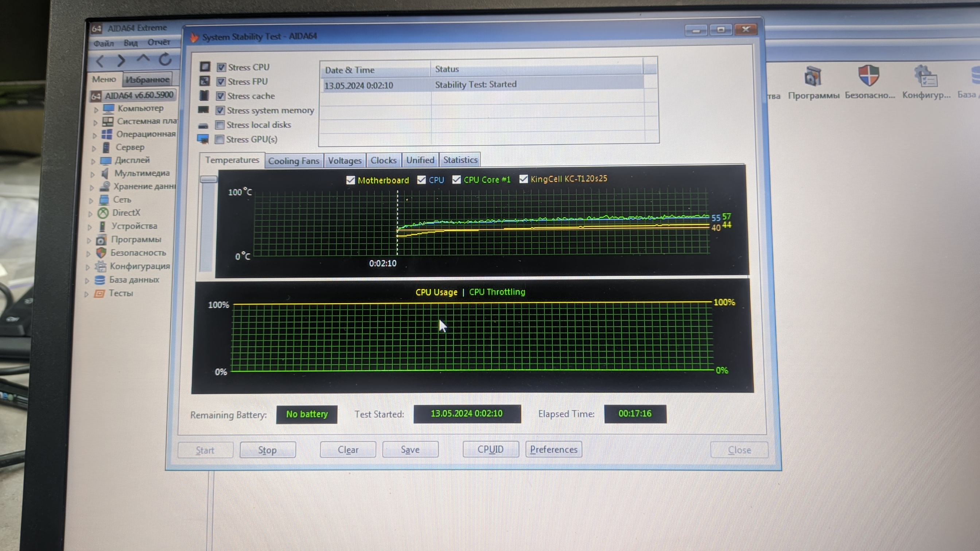980x551 pixels.
Task: Open the Вид menu
Action: point(131,43)
